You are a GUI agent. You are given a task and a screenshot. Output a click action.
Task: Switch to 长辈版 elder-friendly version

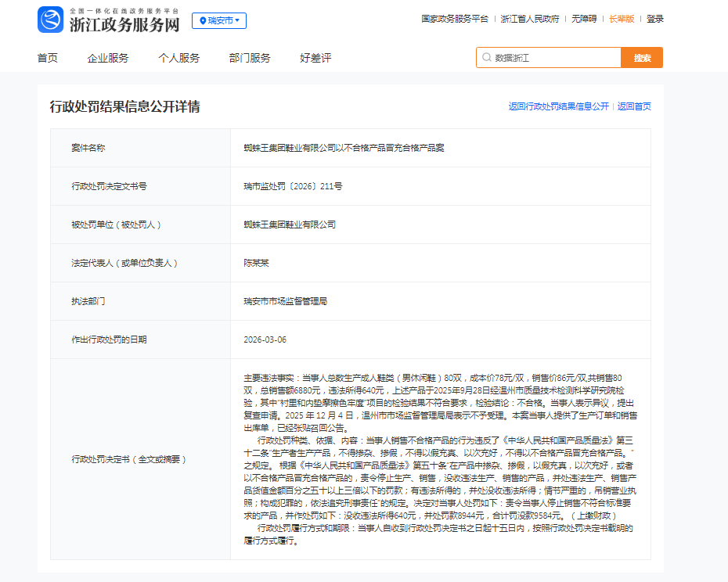pyautogui.click(x=622, y=19)
